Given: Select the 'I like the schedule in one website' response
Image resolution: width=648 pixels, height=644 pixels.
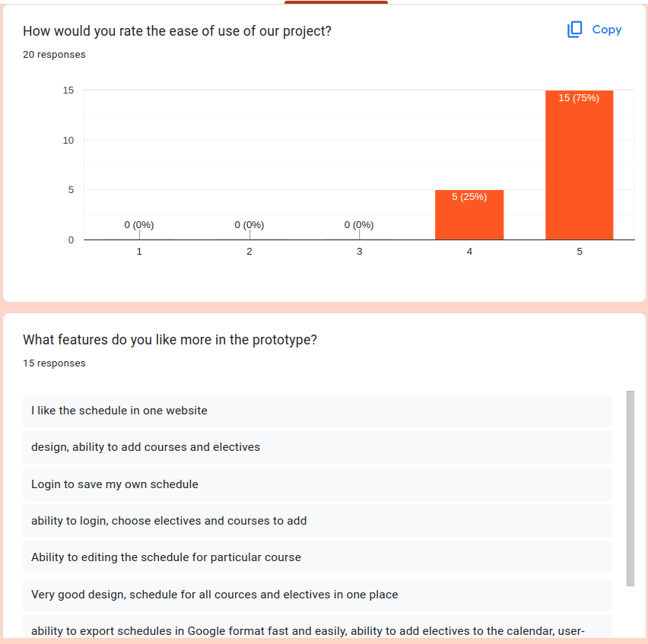Looking at the screenshot, I should point(119,411).
